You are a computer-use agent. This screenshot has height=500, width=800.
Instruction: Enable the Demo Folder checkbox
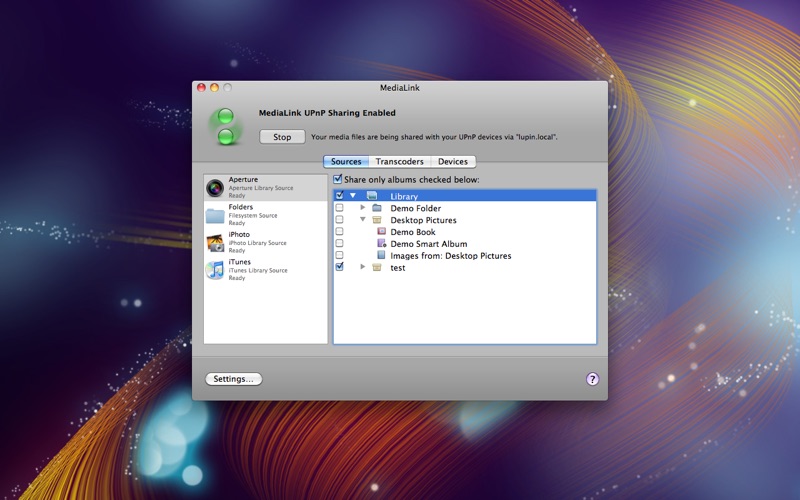point(340,208)
